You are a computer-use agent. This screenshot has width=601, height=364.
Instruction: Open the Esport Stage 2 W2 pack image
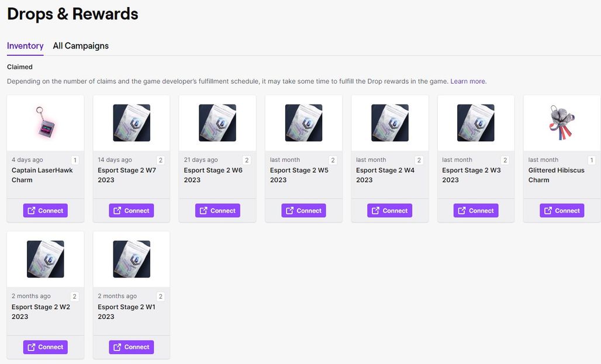click(45, 259)
